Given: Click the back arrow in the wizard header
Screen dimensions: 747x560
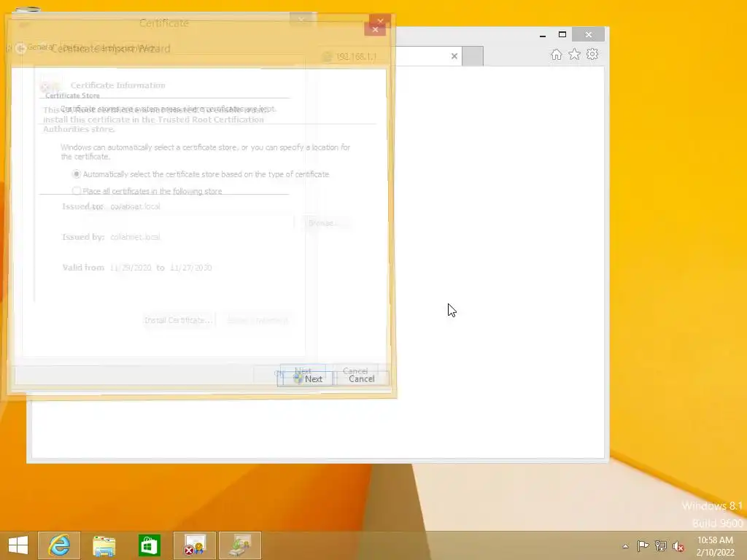Looking at the screenshot, I should coord(20,48).
